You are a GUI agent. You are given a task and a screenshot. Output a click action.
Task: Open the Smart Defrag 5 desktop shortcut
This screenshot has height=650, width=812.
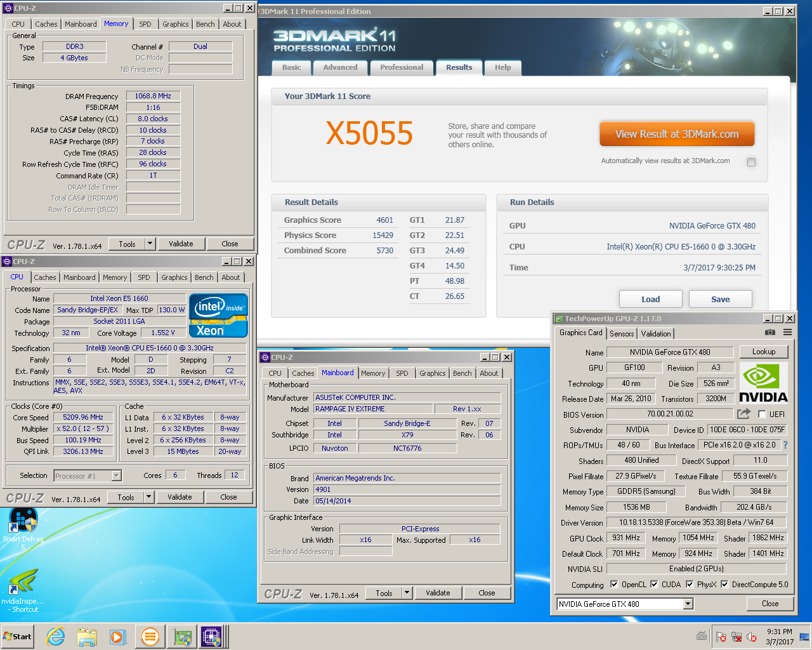(x=23, y=528)
